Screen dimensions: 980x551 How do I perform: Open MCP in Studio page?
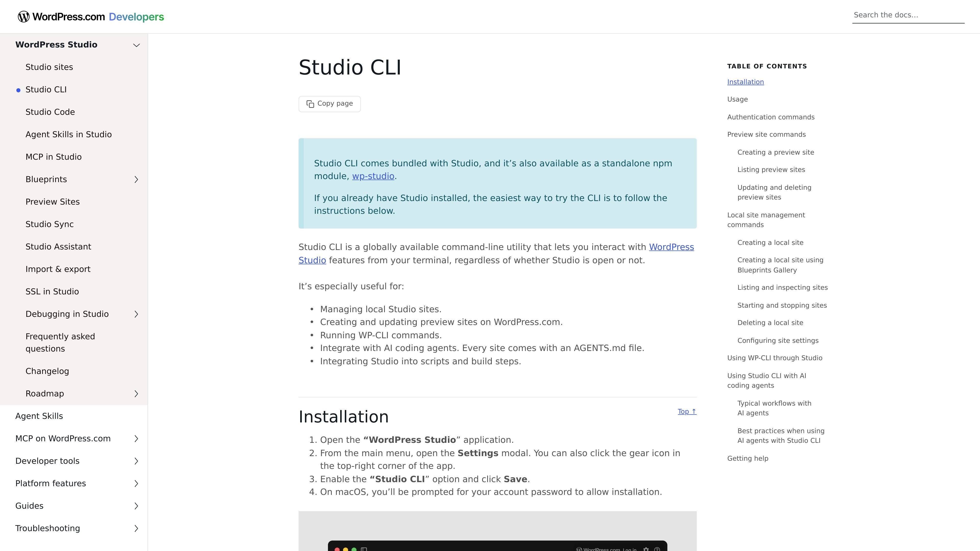tap(54, 157)
